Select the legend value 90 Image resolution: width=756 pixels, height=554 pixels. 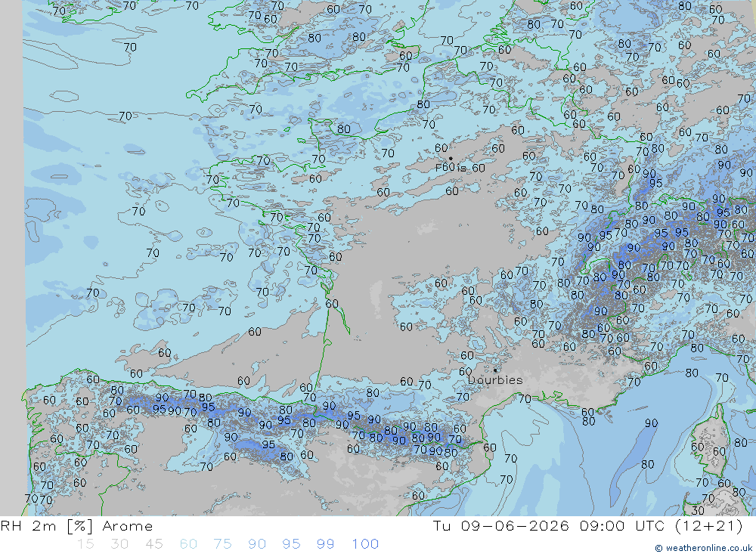click(257, 544)
